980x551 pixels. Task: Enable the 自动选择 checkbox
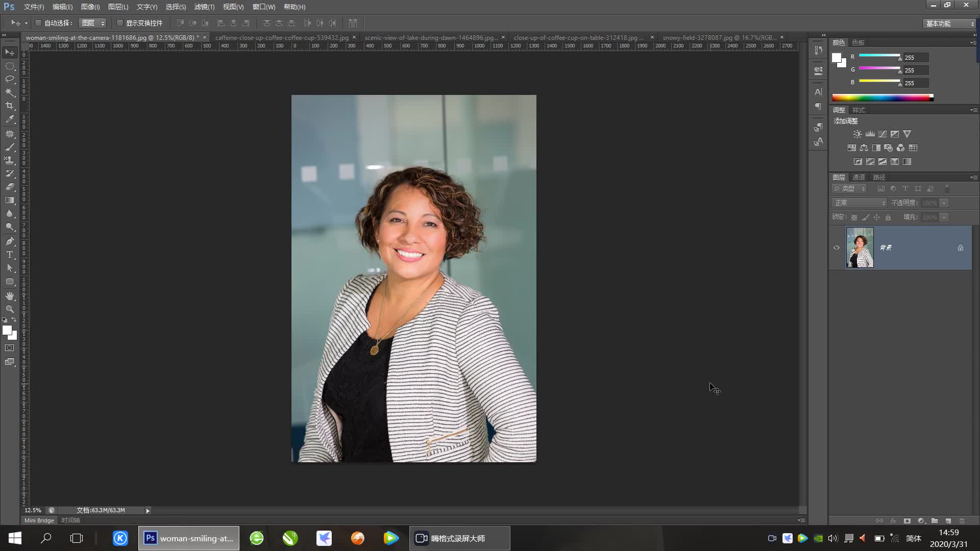[x=38, y=23]
